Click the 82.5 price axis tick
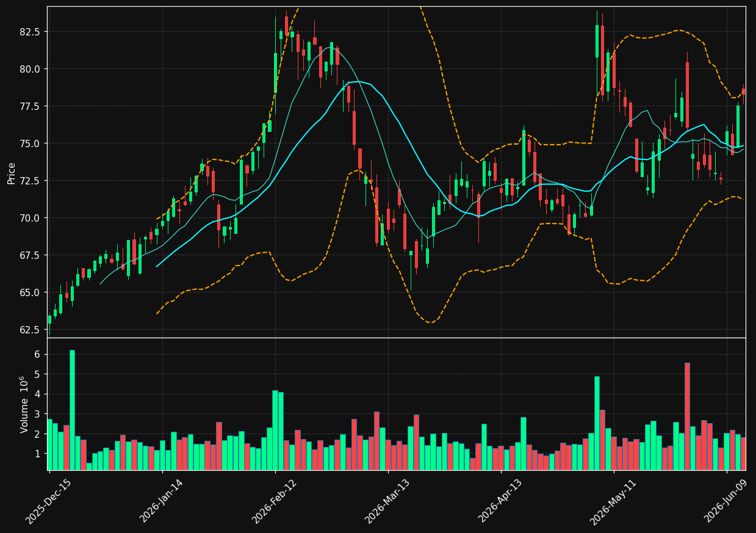The image size is (756, 533). 31,32
